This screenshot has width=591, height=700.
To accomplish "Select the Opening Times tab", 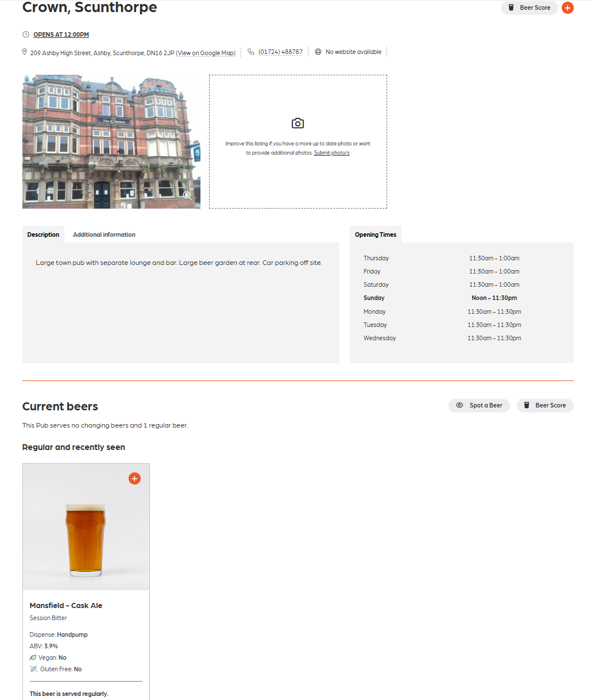I will pyautogui.click(x=376, y=234).
